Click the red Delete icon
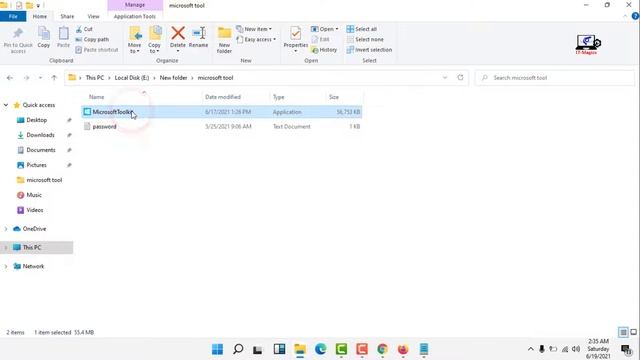The height and width of the screenshot is (360, 640). pyautogui.click(x=178, y=33)
